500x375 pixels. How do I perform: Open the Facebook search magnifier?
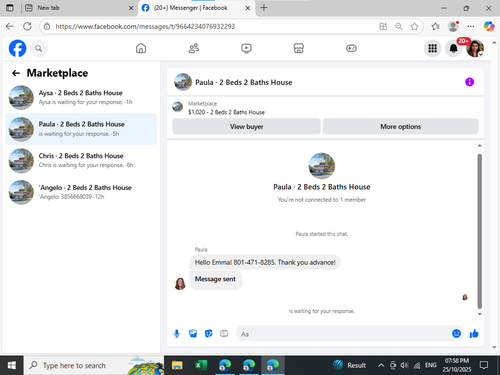tap(39, 49)
